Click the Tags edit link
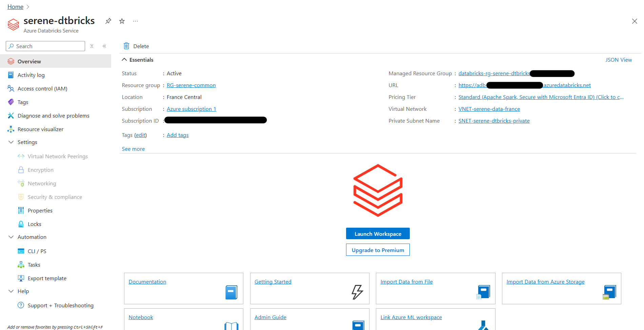Screen dimensions: 644x330 [140, 135]
